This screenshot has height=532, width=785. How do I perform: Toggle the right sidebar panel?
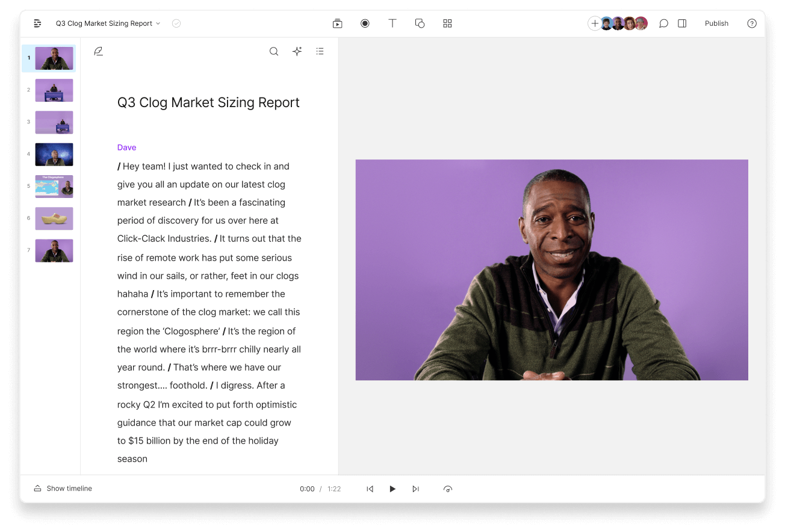tap(682, 23)
